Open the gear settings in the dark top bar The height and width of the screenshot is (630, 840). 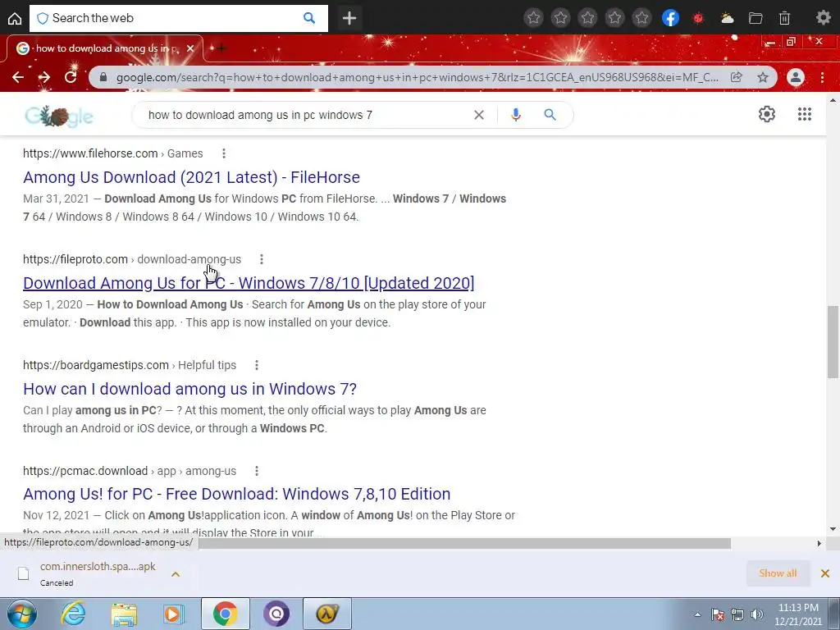tap(824, 18)
